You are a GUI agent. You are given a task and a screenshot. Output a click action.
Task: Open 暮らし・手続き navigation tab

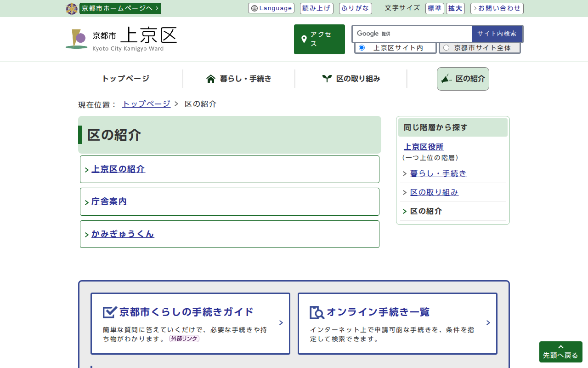(x=239, y=79)
